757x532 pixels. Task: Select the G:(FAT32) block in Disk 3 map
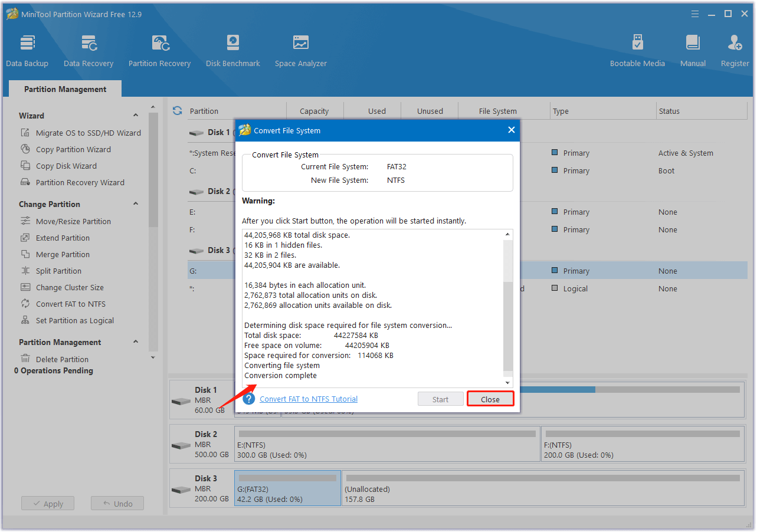287,488
